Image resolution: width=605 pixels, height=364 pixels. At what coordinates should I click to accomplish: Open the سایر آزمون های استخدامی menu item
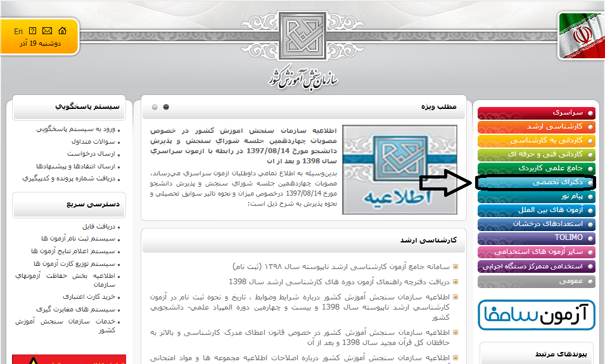pos(537,252)
